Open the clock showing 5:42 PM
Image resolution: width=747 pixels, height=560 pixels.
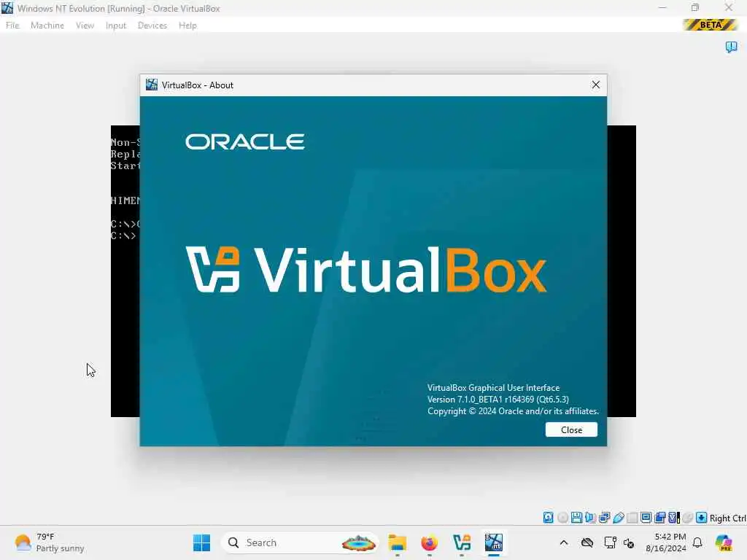(666, 542)
